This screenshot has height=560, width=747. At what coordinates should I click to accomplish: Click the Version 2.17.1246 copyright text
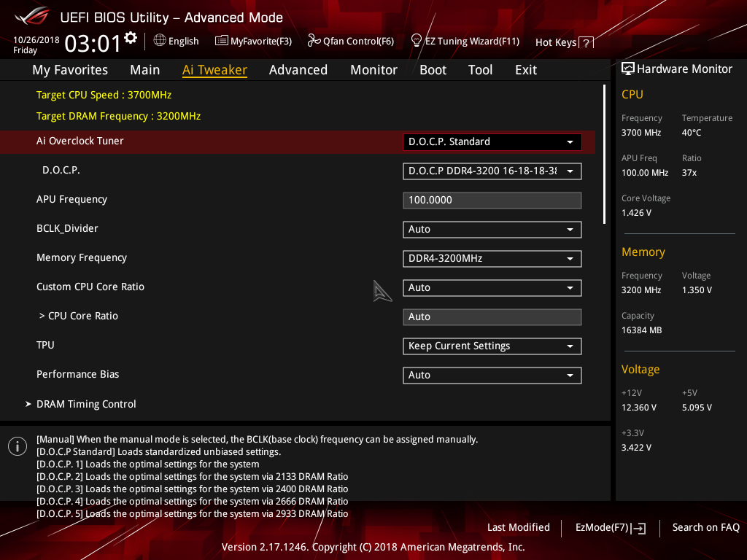373,547
